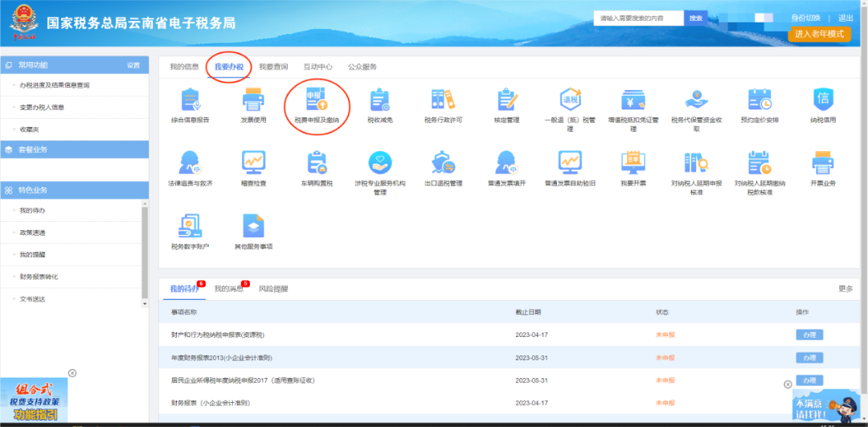Open 税务数字账户 icon
This screenshot has height=427, width=868.
click(x=190, y=225)
